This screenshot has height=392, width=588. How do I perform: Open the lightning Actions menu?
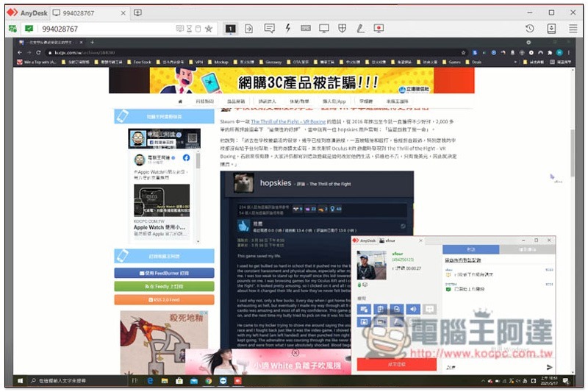click(x=287, y=28)
